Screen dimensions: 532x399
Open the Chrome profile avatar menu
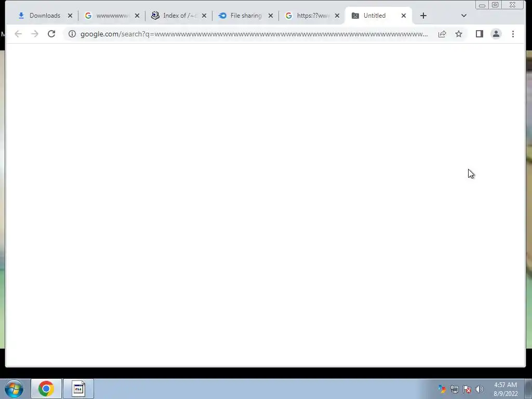point(496,34)
